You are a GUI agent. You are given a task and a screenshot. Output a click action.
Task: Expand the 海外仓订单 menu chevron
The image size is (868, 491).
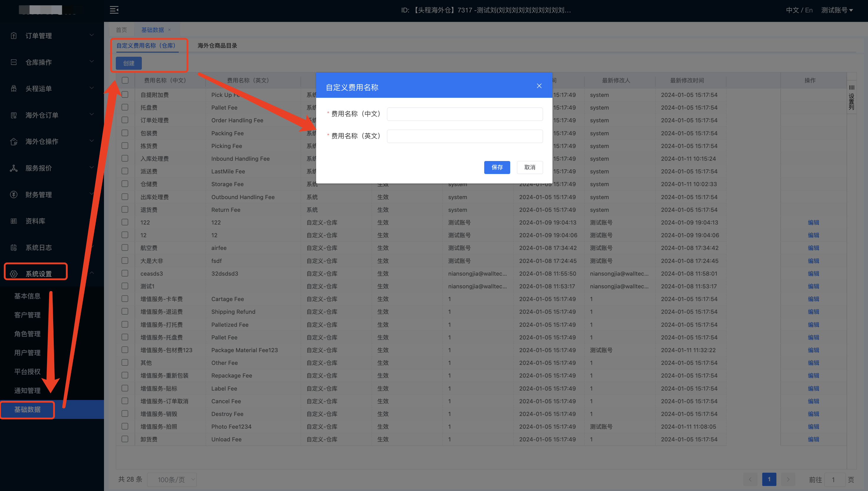point(92,115)
